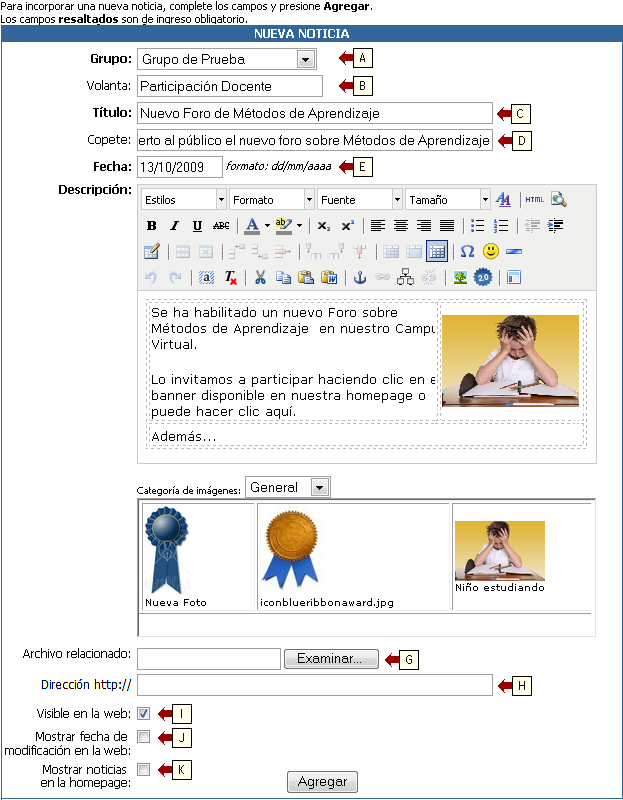Viewport: 623px width, 800px height.
Task: Click the superscript icon
Action: 347,226
